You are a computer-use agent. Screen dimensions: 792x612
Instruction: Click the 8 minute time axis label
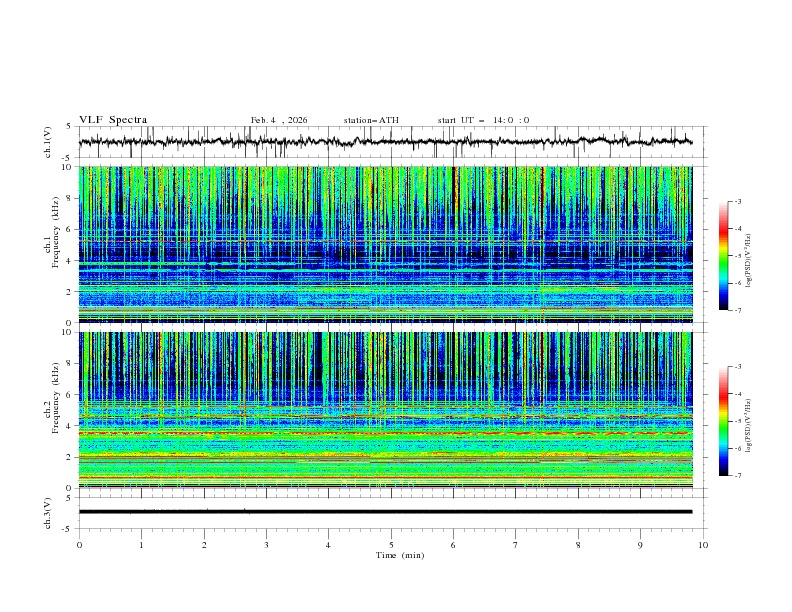tap(578, 545)
